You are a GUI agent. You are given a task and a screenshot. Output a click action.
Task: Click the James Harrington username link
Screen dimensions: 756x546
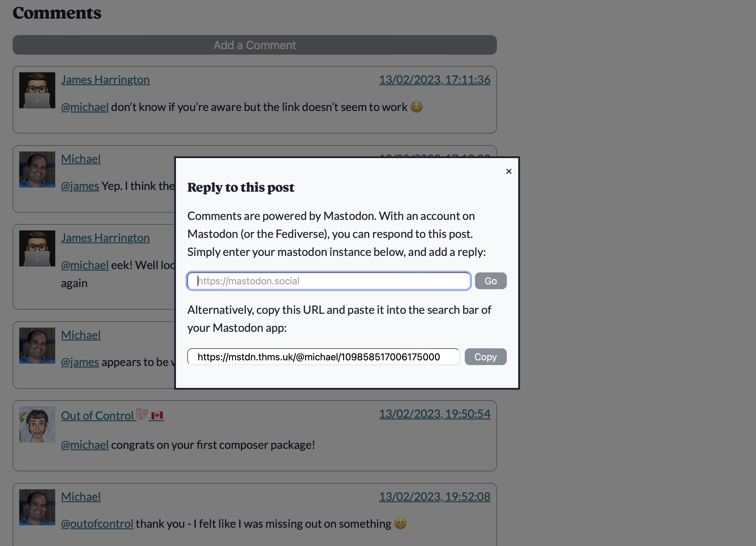105,79
